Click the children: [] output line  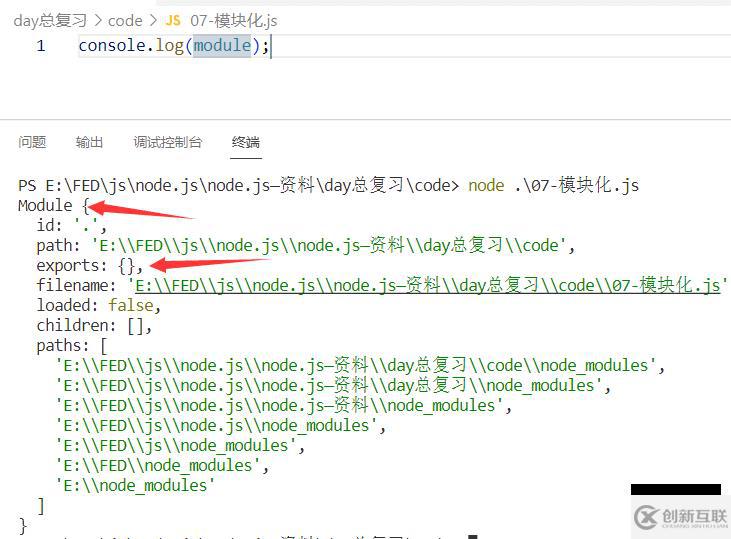coord(94,325)
